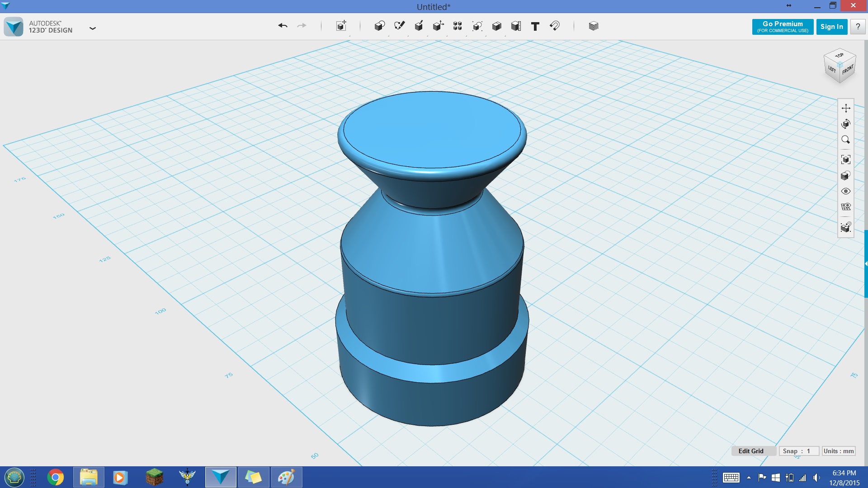Open the Help question mark

[x=858, y=27]
